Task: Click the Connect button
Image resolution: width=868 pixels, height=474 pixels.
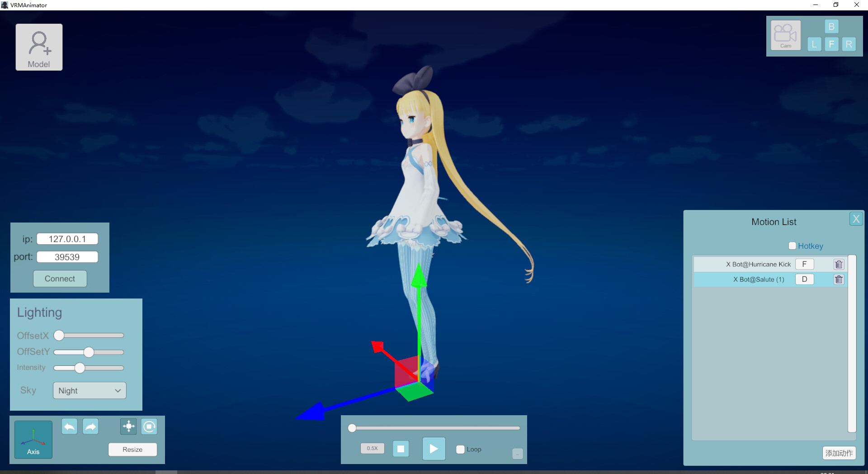Action: point(60,279)
